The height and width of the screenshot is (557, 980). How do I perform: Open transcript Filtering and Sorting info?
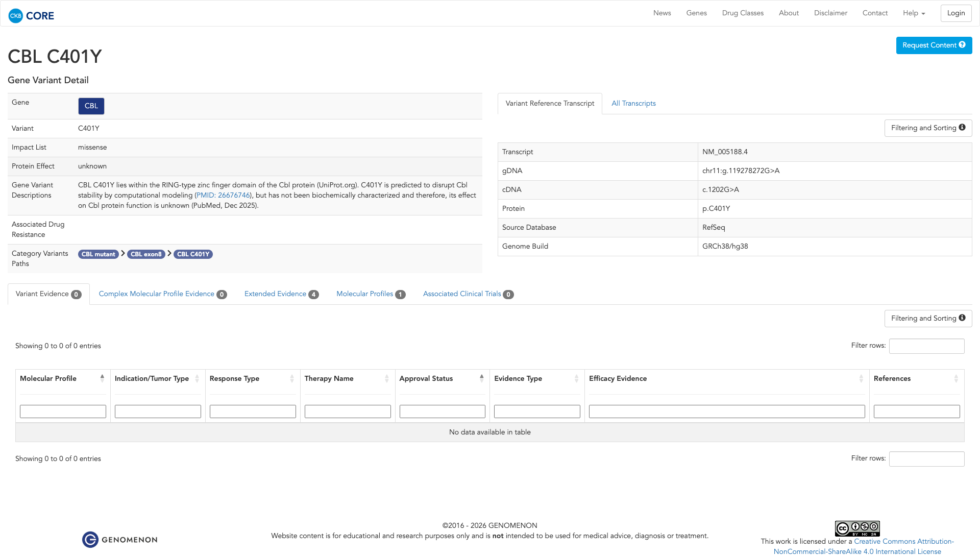pos(927,128)
